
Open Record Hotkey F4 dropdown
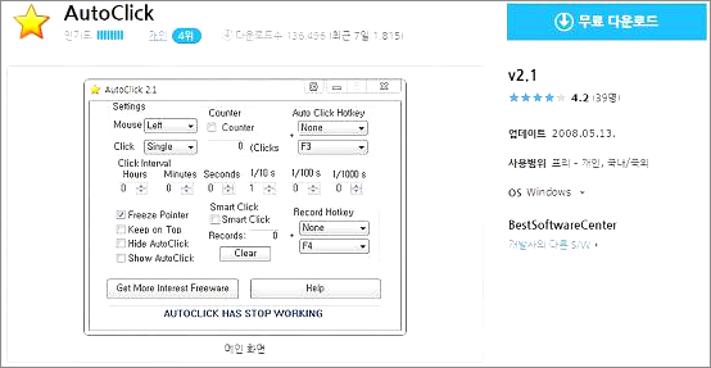click(x=334, y=246)
